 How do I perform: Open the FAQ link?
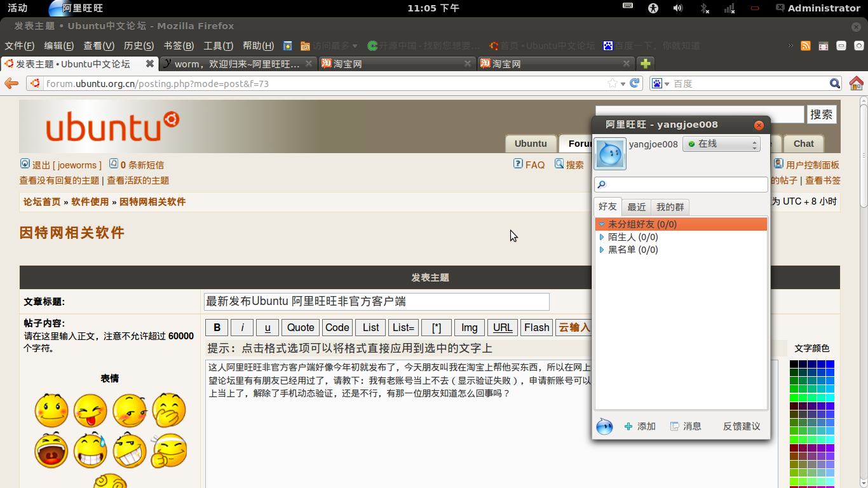[x=535, y=165]
